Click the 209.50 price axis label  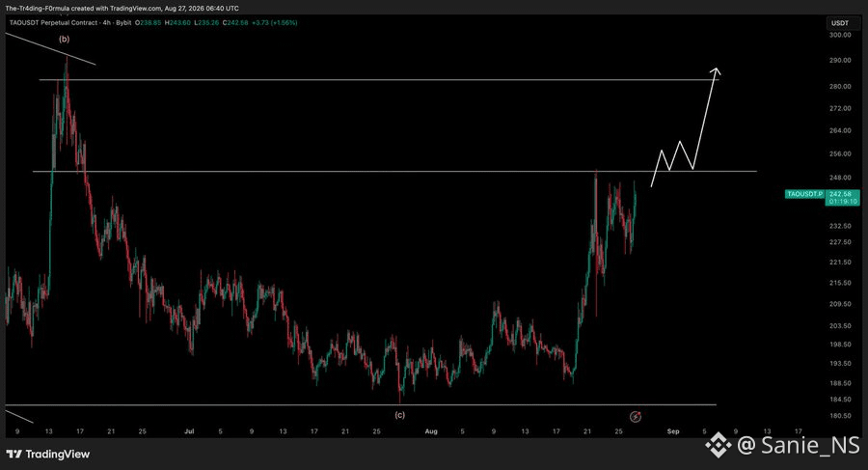(840, 304)
